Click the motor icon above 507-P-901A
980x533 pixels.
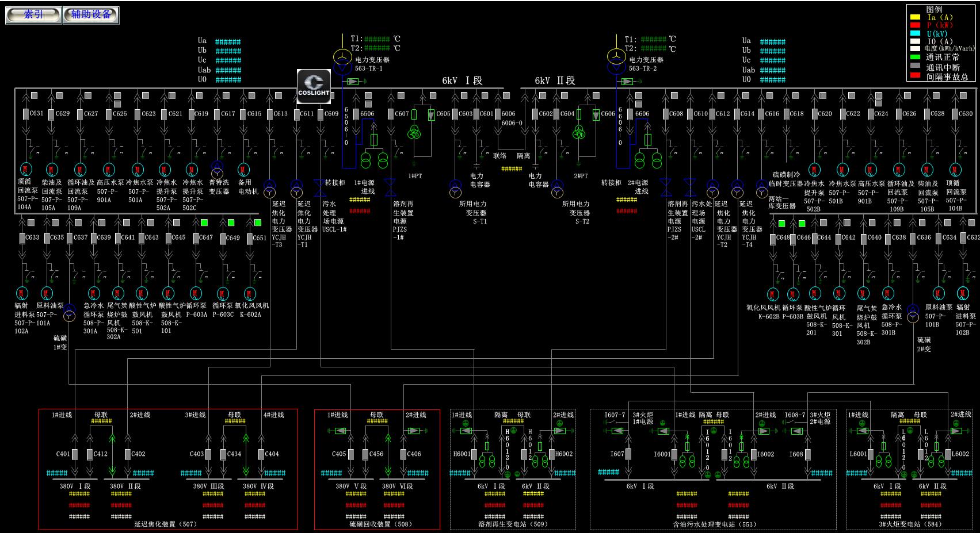108,169
